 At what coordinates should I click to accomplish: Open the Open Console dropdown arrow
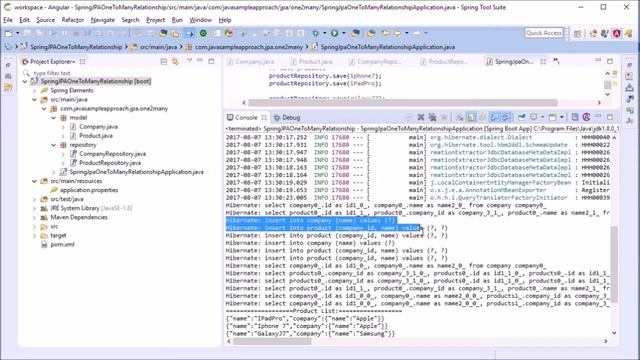click(x=562, y=118)
